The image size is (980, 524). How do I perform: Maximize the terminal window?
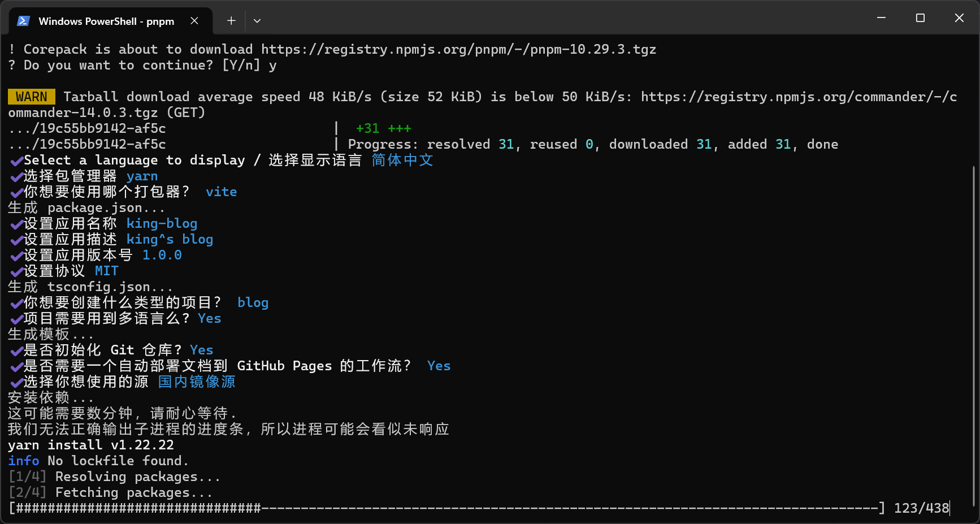[x=920, y=18]
